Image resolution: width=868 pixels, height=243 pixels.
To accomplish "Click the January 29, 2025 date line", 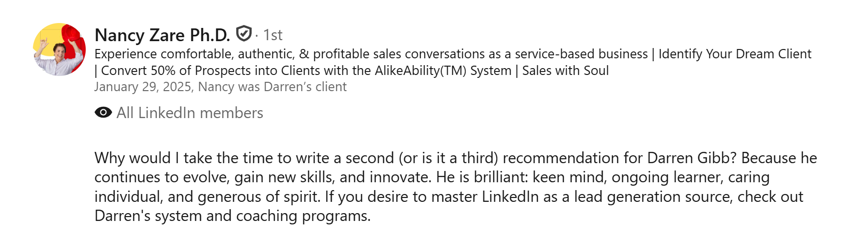I will 143,87.
